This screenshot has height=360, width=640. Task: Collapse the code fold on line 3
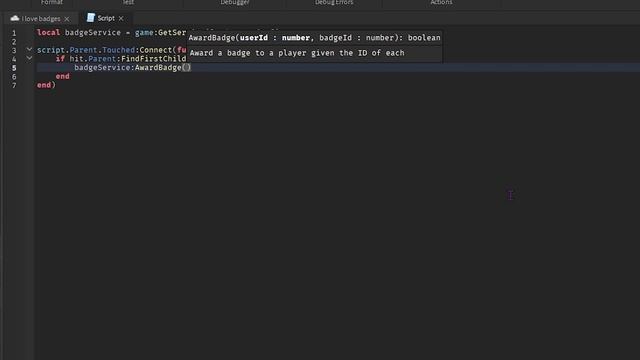pos(29,49)
